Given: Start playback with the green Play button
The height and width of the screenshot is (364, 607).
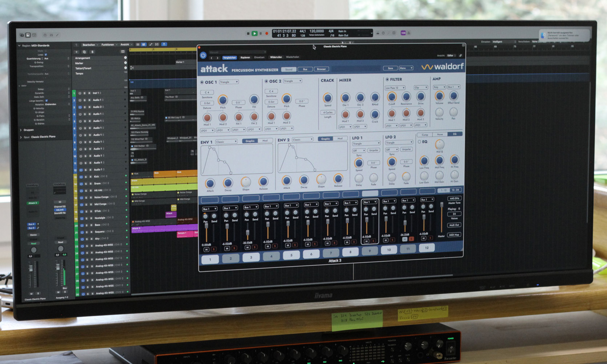Looking at the screenshot, I should click(x=255, y=34).
